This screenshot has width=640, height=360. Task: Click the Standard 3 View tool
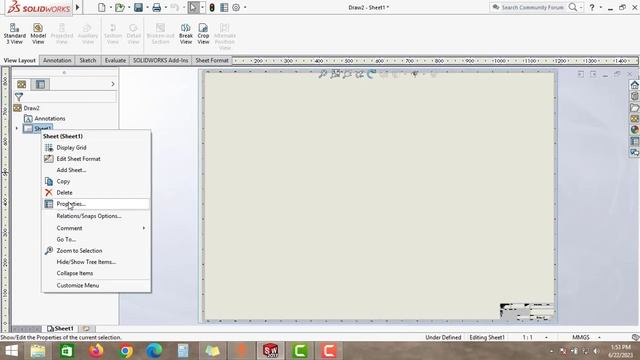tap(15, 34)
